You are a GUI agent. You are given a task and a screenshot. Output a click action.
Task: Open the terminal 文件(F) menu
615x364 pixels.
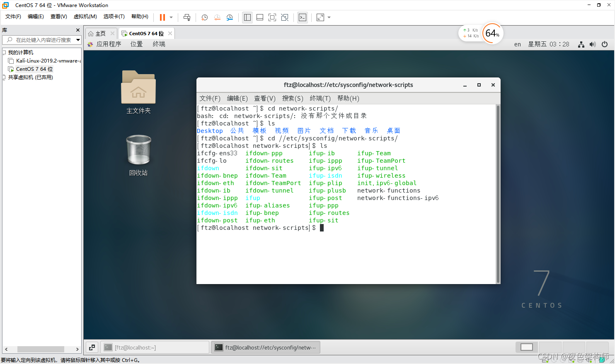tap(210, 99)
